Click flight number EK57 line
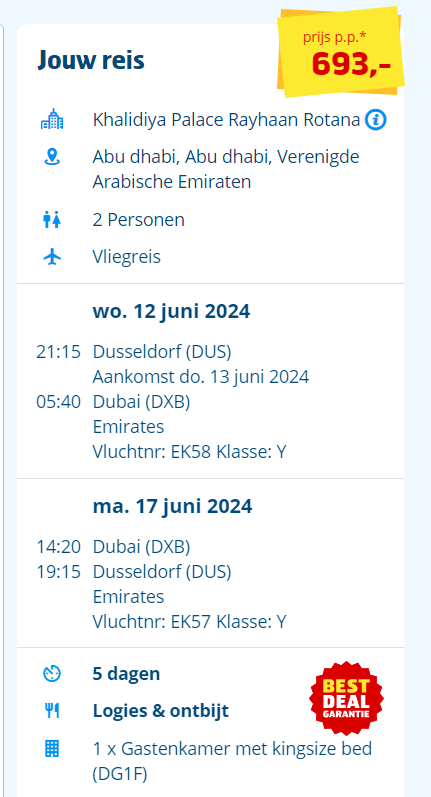This screenshot has width=431, height=797. 190,621
